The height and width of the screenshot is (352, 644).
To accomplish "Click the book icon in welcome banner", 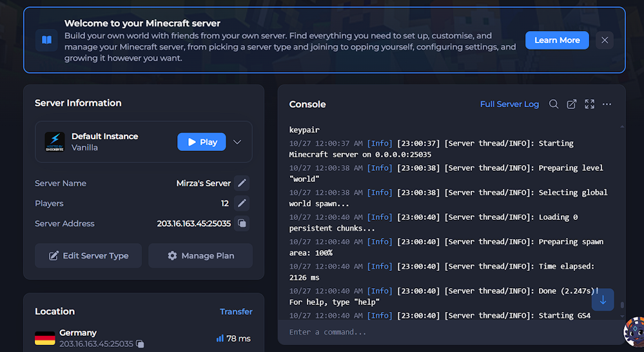I will 46,40.
